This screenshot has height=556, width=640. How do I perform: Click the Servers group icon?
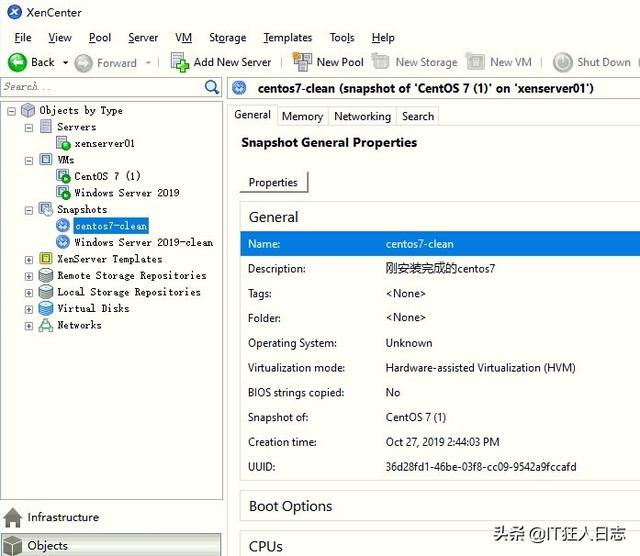click(x=46, y=127)
